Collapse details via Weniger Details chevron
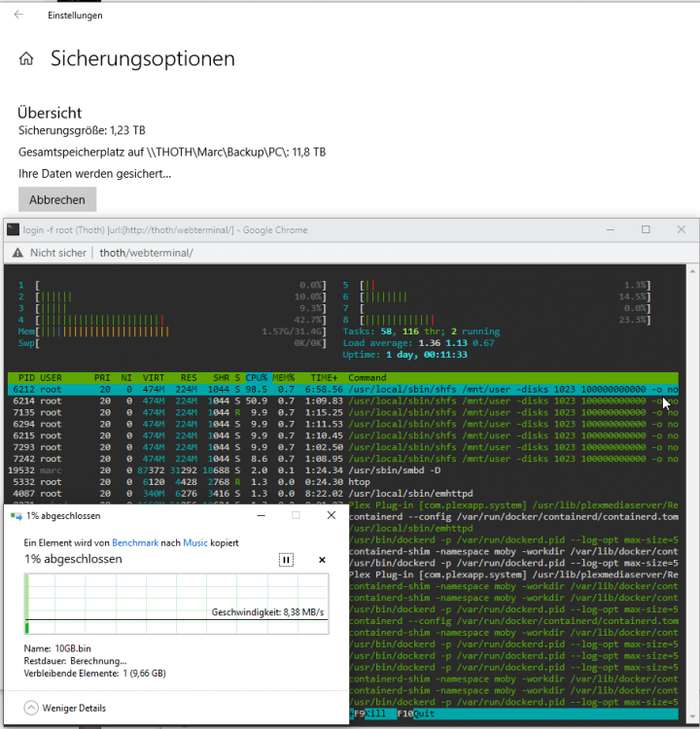 coord(31,708)
